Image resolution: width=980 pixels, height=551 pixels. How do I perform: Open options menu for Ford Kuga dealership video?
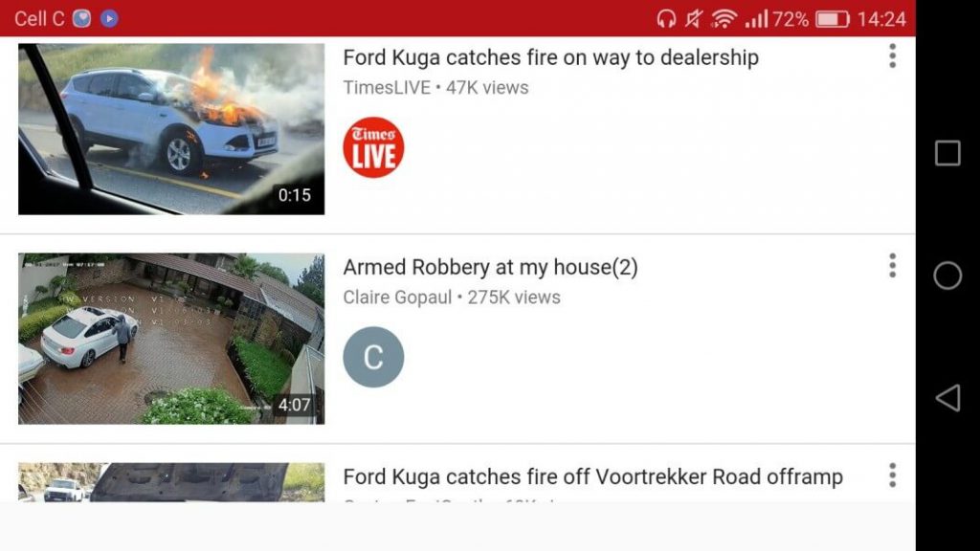tap(893, 56)
